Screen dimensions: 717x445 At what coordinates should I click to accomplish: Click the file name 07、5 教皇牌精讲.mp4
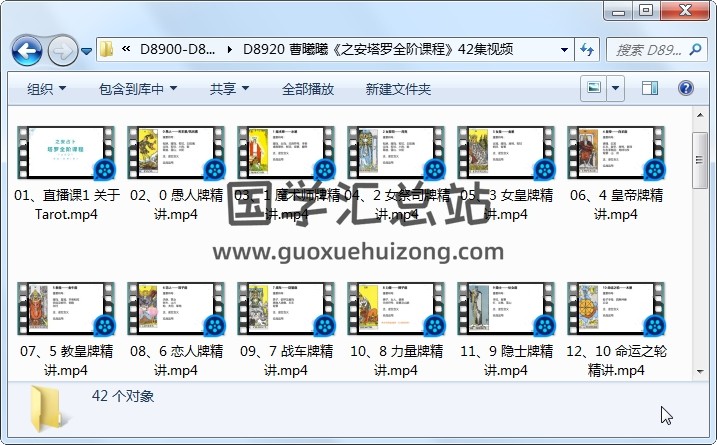click(x=66, y=360)
